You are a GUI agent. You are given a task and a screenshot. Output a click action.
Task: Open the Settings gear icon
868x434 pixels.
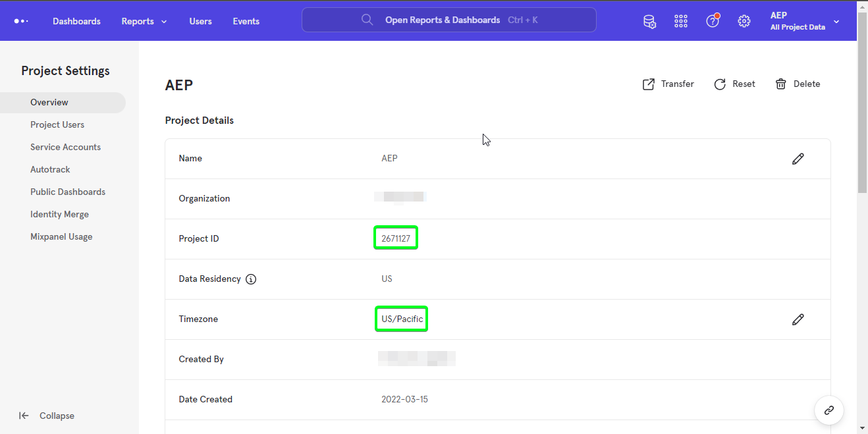pyautogui.click(x=744, y=21)
